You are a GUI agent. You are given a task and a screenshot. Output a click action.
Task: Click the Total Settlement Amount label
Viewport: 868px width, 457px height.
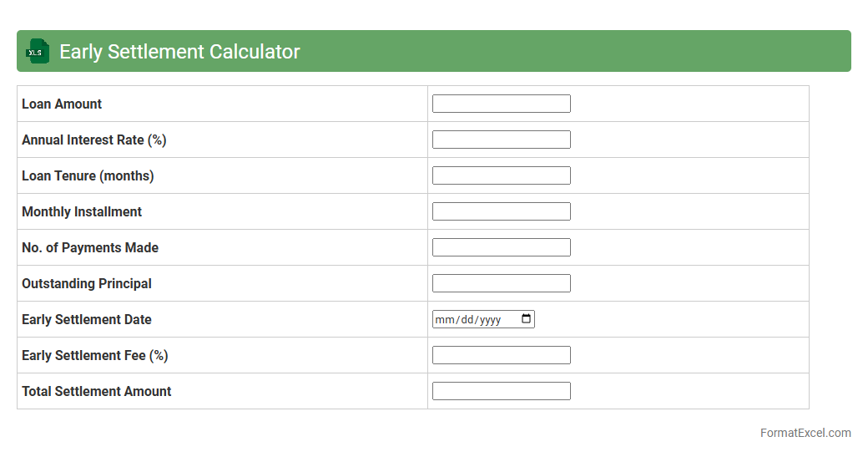[x=97, y=391]
